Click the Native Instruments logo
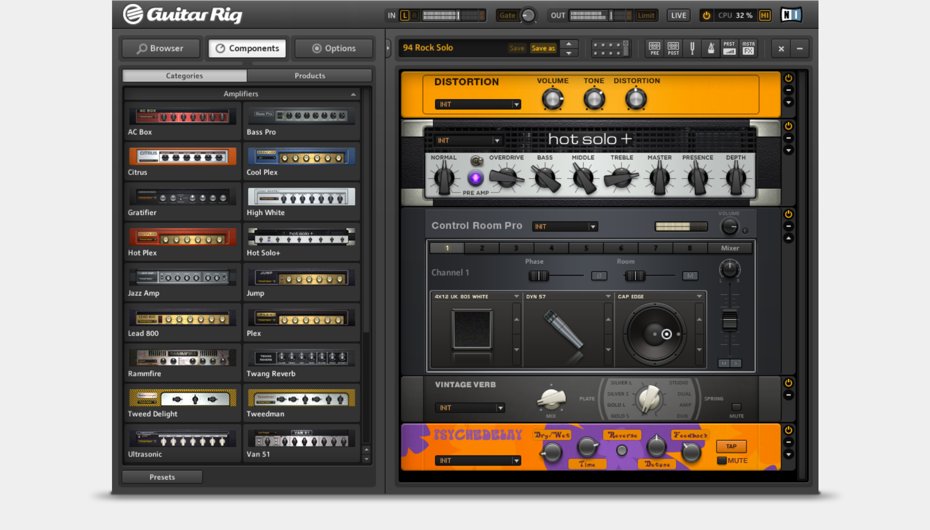This screenshot has height=530, width=930. (792, 15)
